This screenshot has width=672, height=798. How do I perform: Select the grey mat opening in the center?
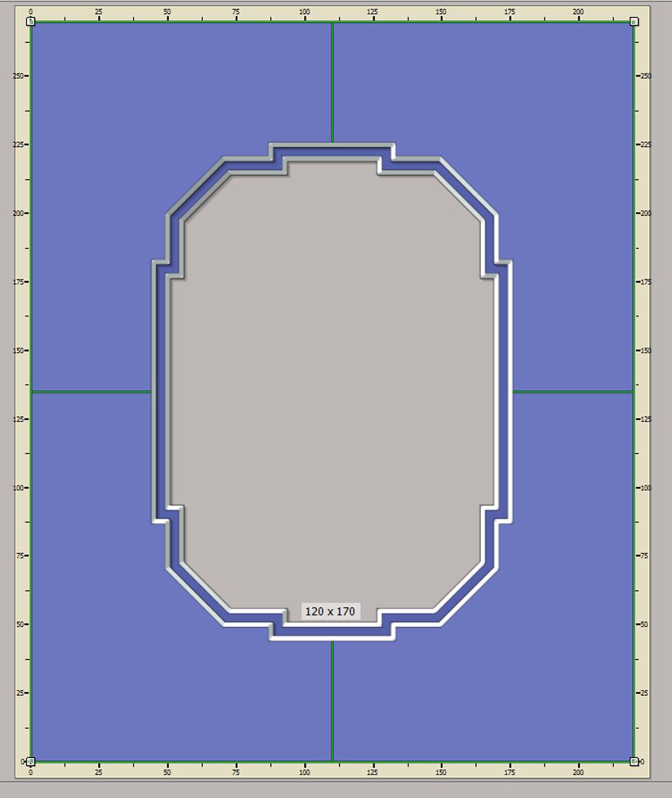[x=333, y=392]
